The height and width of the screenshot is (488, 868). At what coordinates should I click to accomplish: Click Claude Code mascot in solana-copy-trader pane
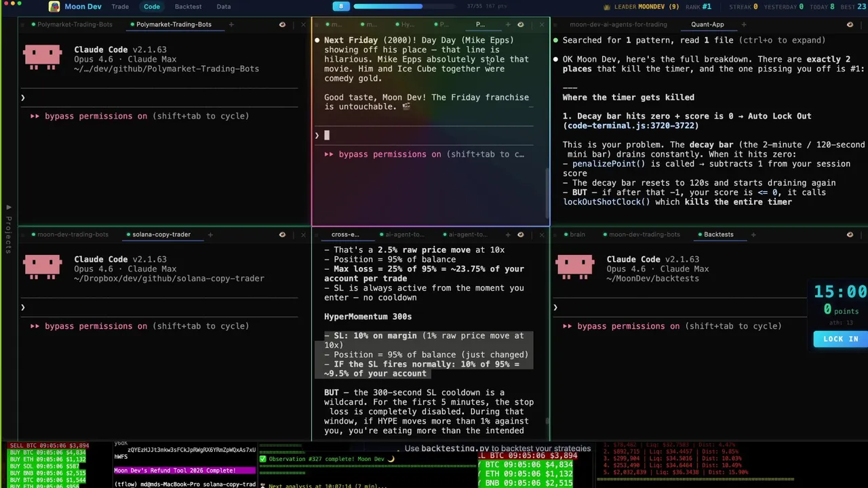pyautogui.click(x=43, y=267)
